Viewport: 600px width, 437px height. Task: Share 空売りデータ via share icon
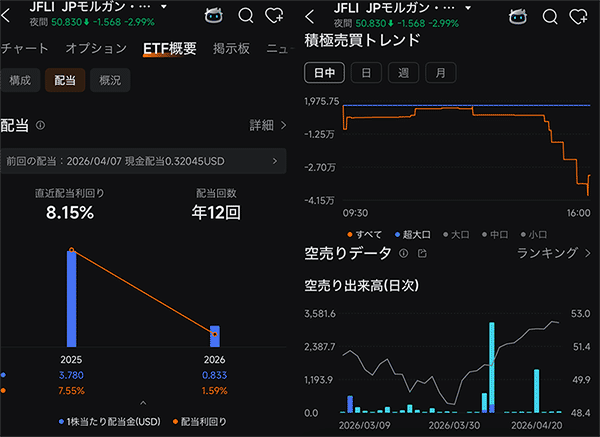click(422, 253)
